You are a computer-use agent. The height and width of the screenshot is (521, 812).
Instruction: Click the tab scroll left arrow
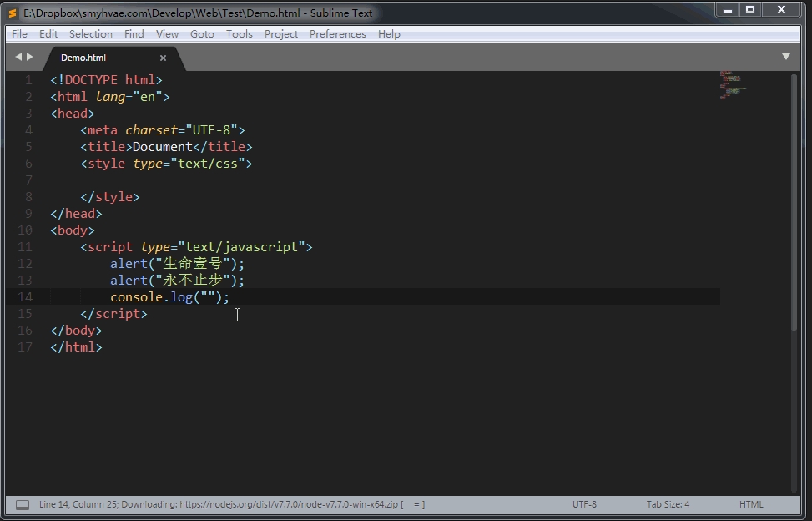(x=18, y=57)
